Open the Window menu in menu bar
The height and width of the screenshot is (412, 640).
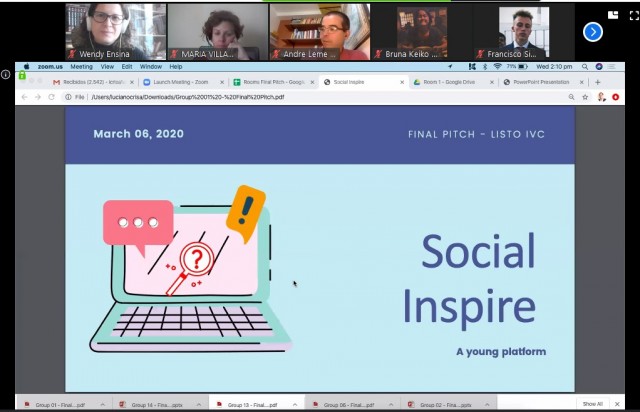[152, 66]
